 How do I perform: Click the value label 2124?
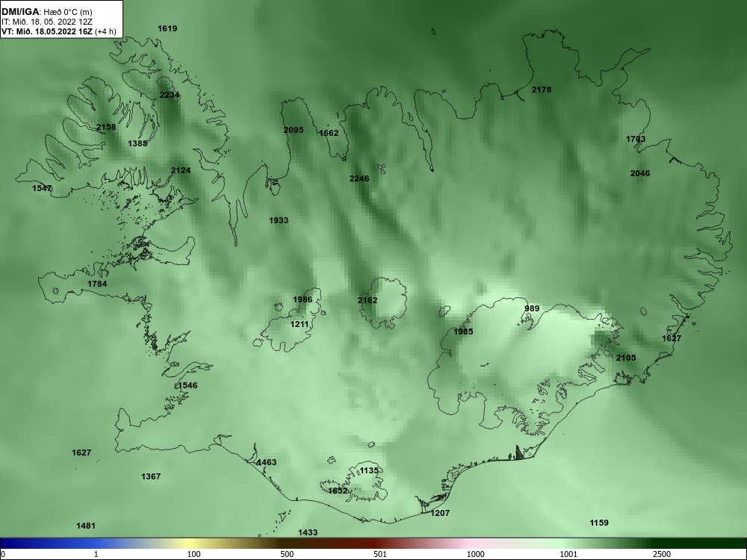click(x=181, y=170)
